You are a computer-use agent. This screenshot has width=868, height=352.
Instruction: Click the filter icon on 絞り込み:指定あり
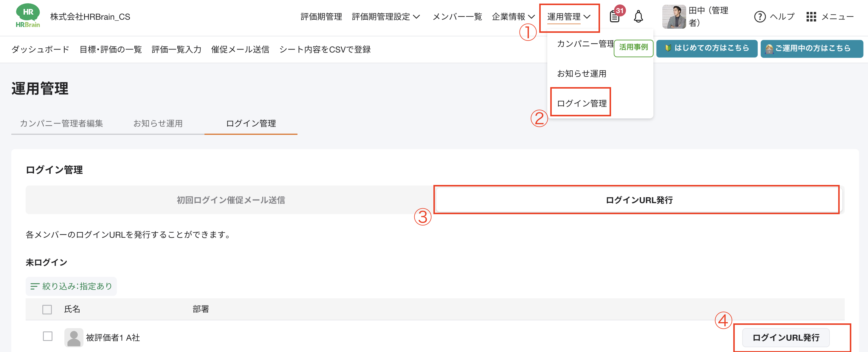tap(35, 286)
